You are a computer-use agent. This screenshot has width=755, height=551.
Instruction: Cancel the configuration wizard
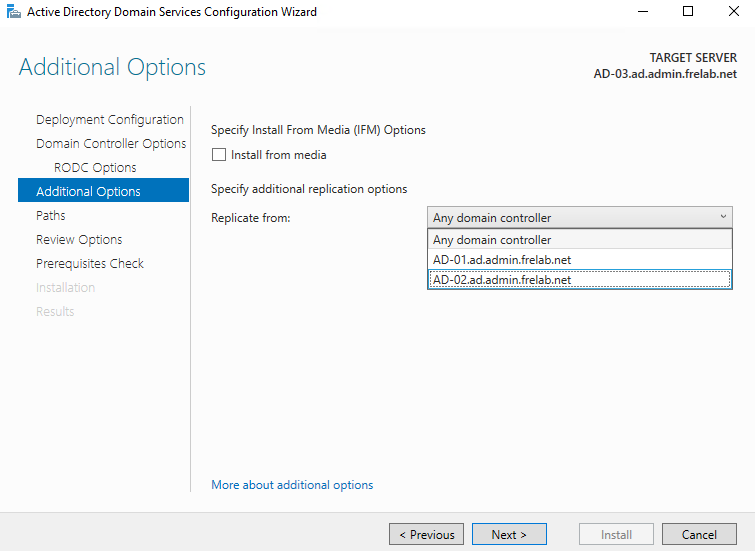699,535
